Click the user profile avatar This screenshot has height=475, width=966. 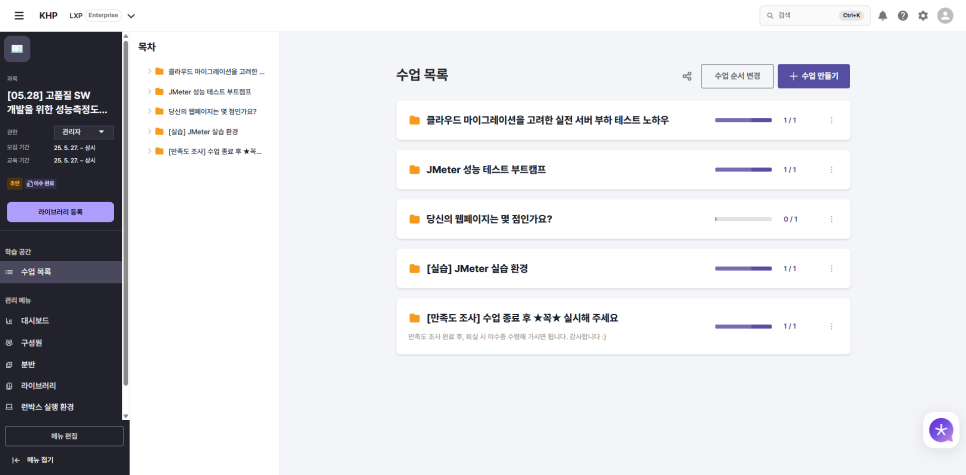(945, 16)
